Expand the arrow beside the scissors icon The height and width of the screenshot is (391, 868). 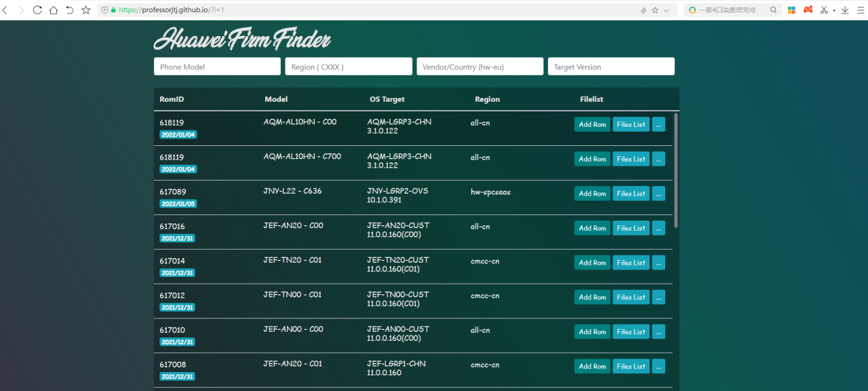coord(834,10)
